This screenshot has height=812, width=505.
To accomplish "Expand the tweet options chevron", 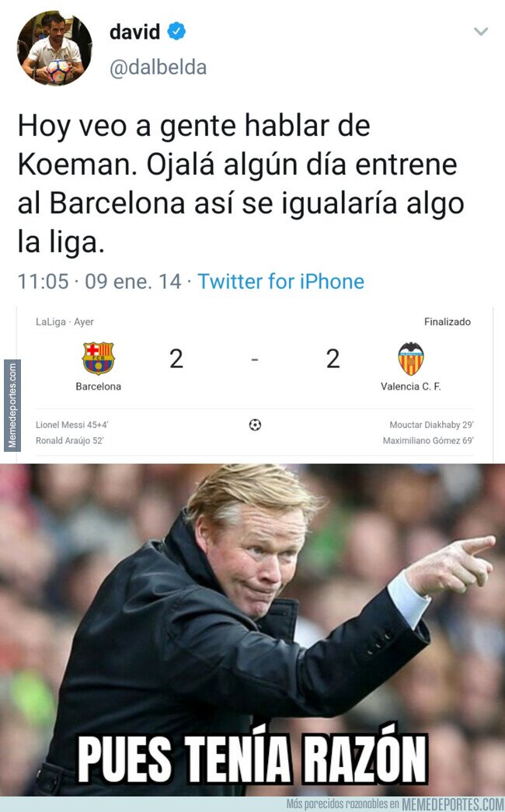I will (481, 32).
